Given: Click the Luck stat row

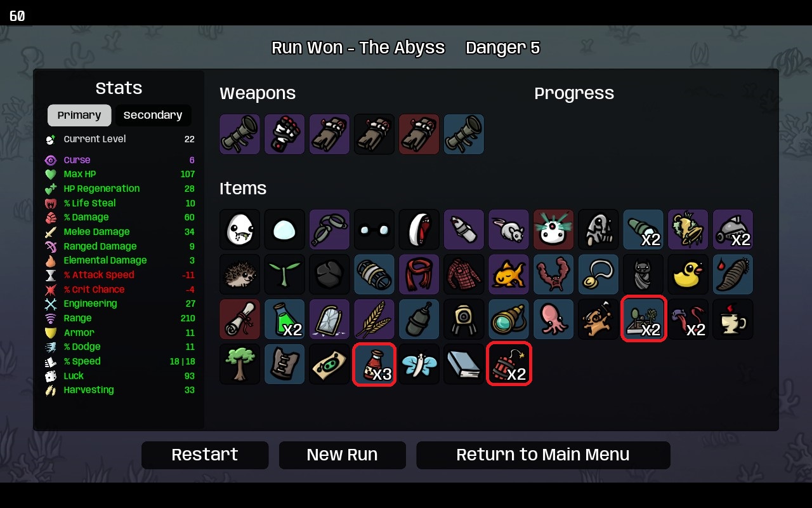Looking at the screenshot, I should pos(120,376).
